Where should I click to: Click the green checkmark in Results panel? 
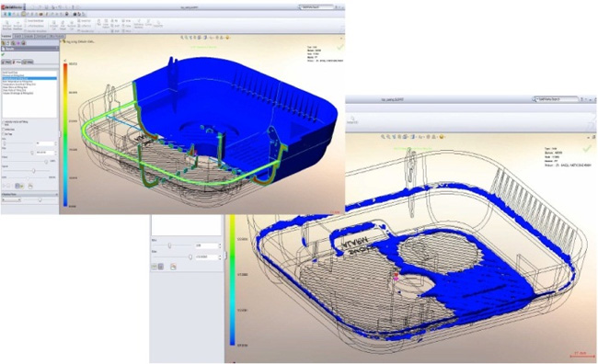3,54
